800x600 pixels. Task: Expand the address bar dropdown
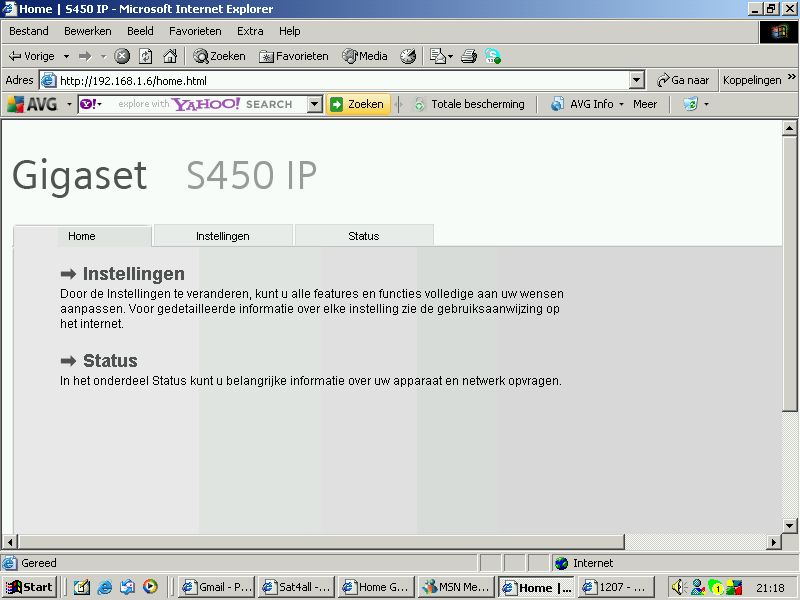[x=636, y=81]
